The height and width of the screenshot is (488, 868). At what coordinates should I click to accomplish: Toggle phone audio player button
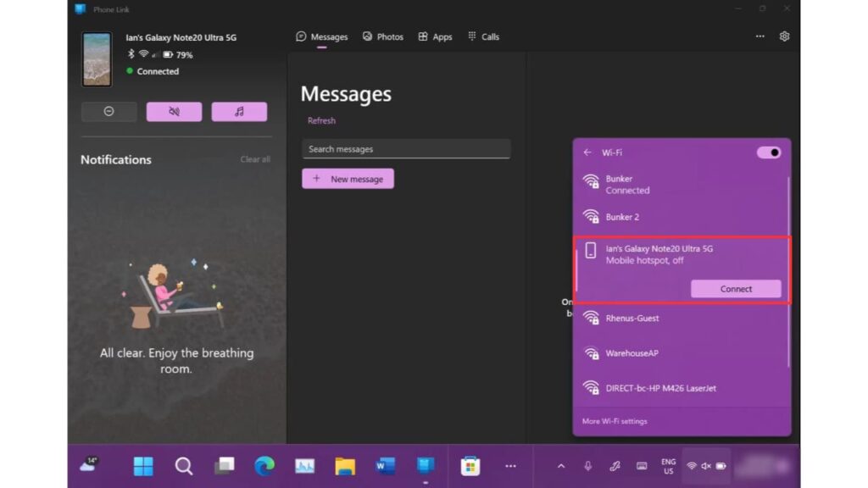tap(239, 112)
